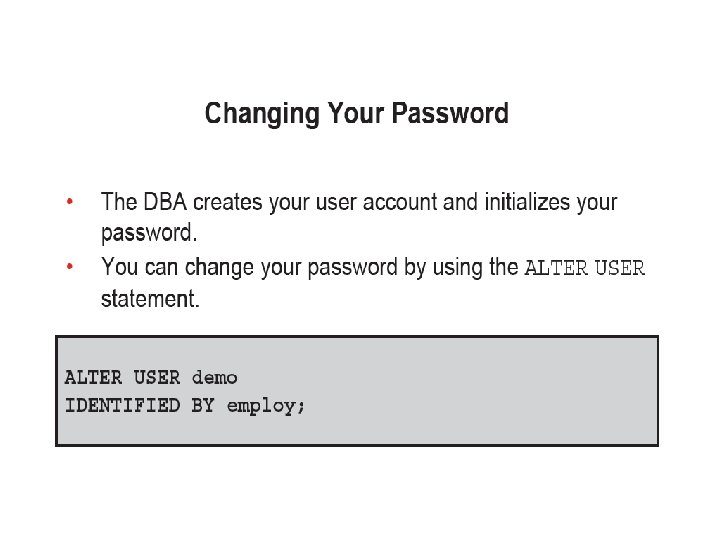Select the second red bullet point
The width and height of the screenshot is (720, 540).
click(70, 266)
